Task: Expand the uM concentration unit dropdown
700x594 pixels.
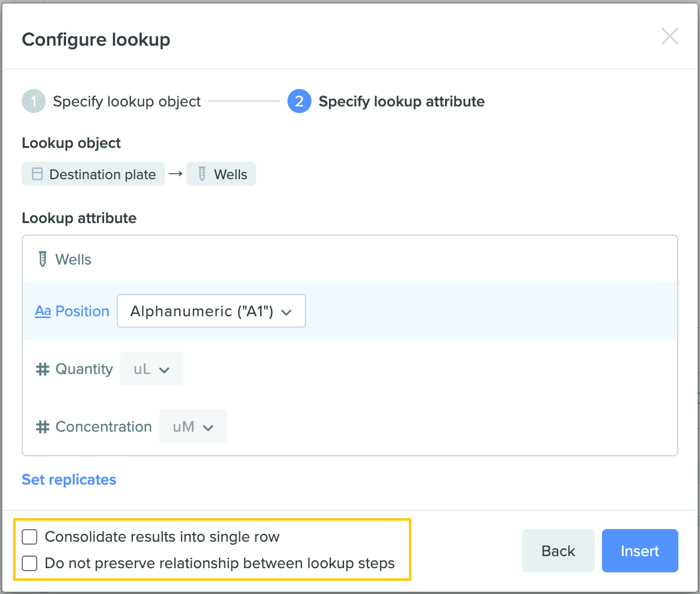Action: (193, 427)
